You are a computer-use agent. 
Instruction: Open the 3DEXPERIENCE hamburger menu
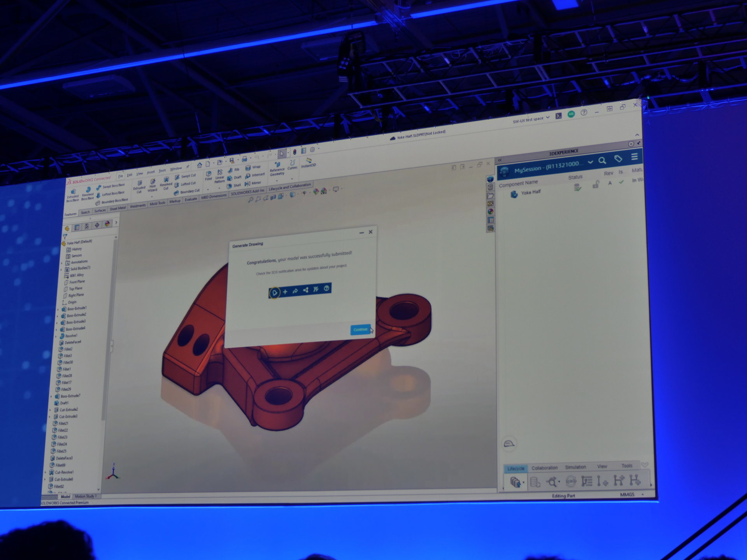click(x=635, y=156)
